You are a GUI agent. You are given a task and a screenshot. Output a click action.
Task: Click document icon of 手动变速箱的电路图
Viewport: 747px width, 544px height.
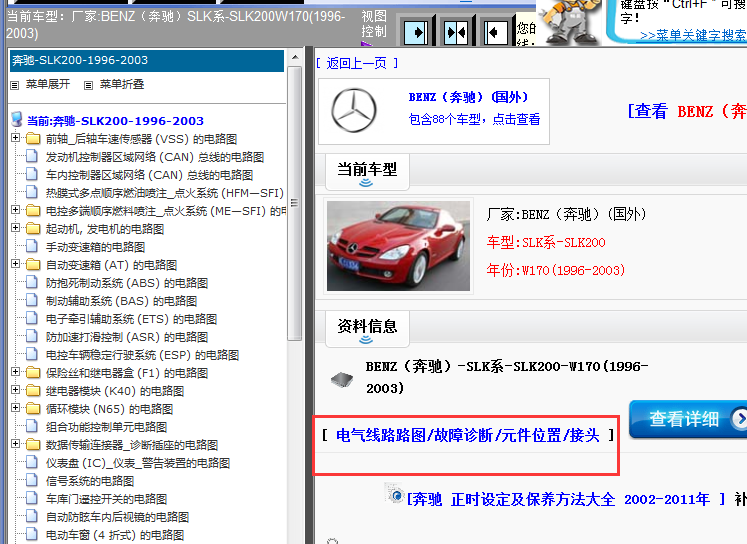(32, 246)
